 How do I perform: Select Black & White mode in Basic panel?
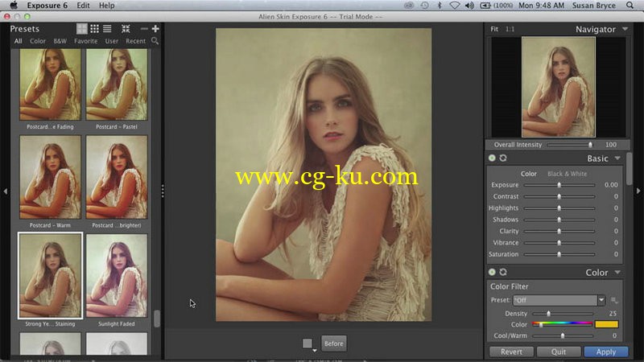point(568,174)
